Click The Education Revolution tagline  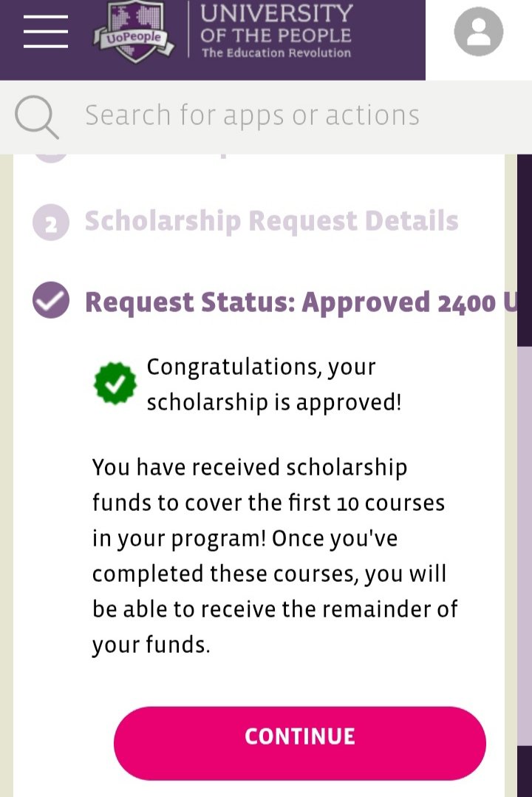[x=276, y=52]
